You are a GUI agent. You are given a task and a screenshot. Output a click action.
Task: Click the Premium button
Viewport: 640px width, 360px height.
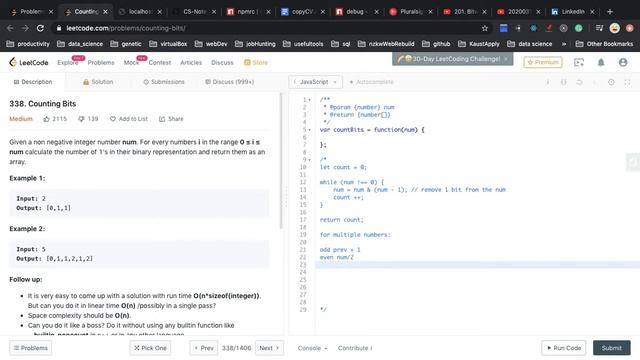[543, 62]
